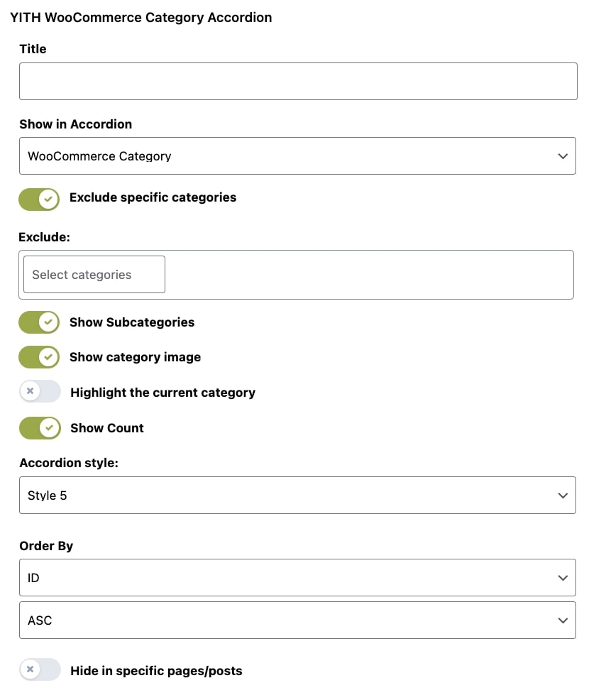Enable Hide in specific pages/posts toggle
Viewport: 606px width, 700px height.
40,669
